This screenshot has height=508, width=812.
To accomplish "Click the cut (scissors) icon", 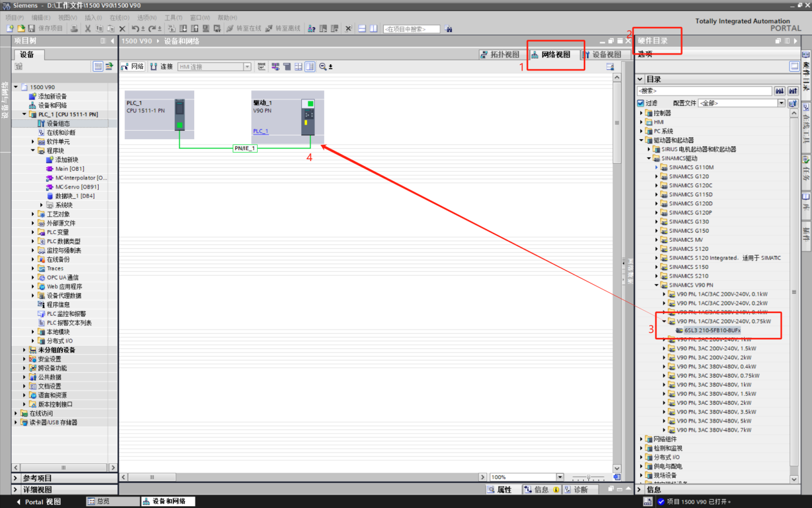I will 87,29.
